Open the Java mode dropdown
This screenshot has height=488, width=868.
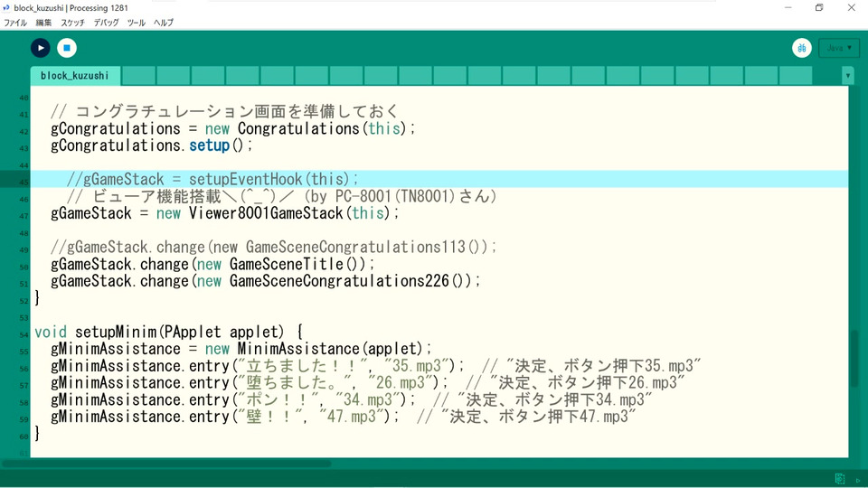tap(839, 48)
